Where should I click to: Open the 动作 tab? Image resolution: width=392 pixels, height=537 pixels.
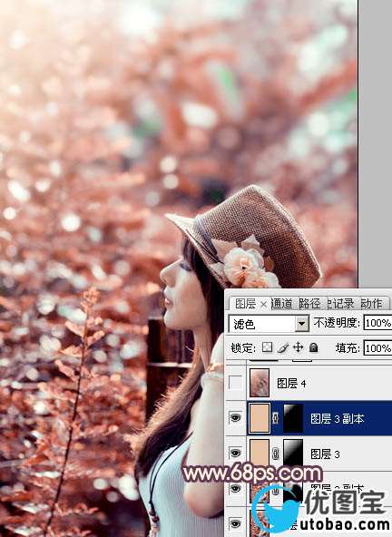[x=371, y=304]
